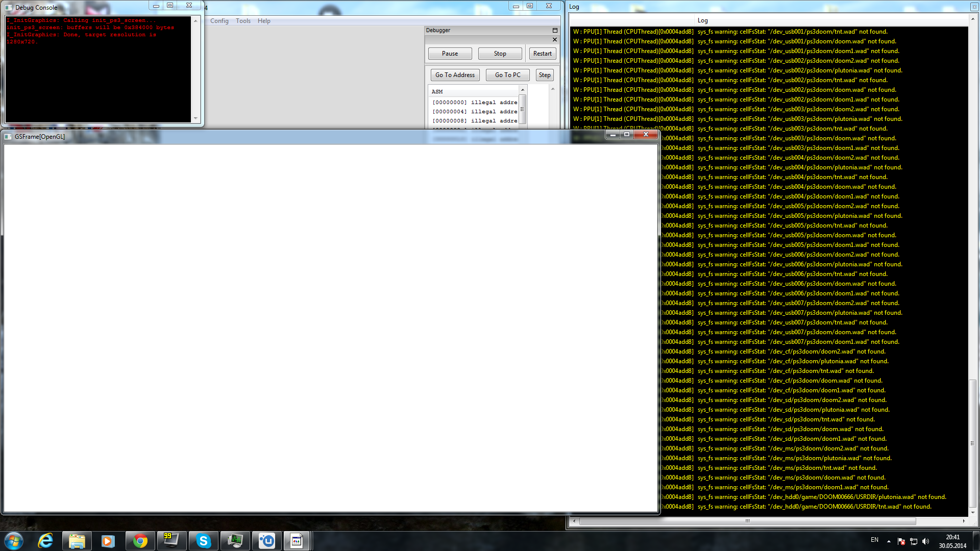The image size is (980, 551).
Task: Open Uplay from the taskbar
Action: click(x=266, y=541)
